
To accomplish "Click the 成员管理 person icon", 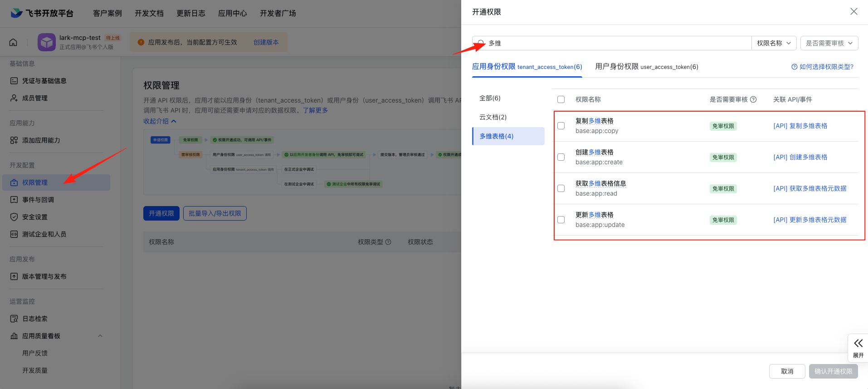I will pyautogui.click(x=14, y=98).
